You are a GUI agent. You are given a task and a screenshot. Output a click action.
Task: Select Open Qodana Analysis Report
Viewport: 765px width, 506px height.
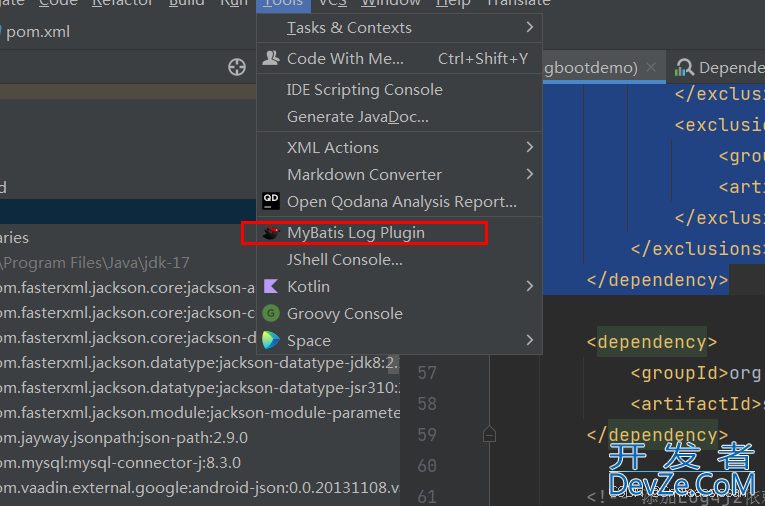(399, 202)
